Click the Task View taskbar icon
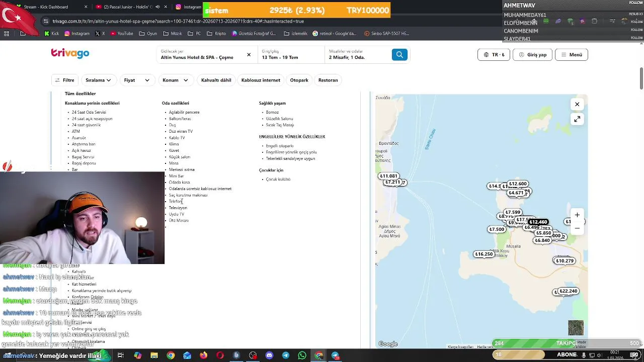This screenshot has width=644, height=362. pyautogui.click(x=121, y=355)
